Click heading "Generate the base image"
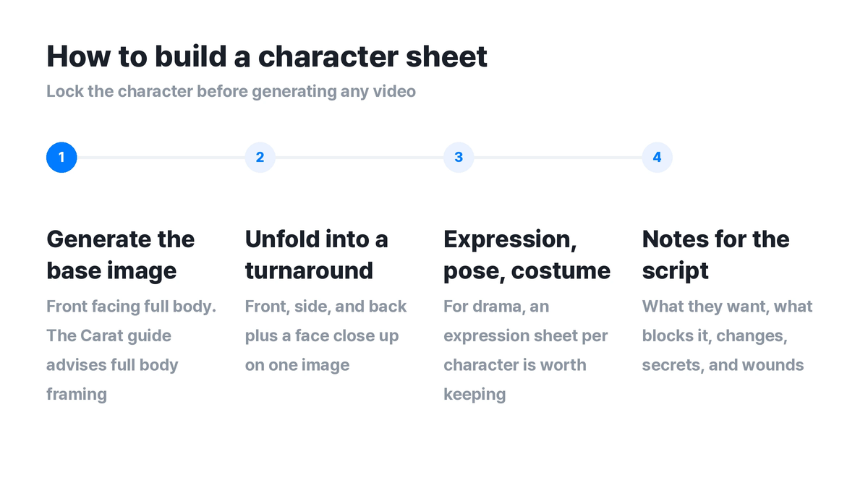 pyautogui.click(x=121, y=254)
